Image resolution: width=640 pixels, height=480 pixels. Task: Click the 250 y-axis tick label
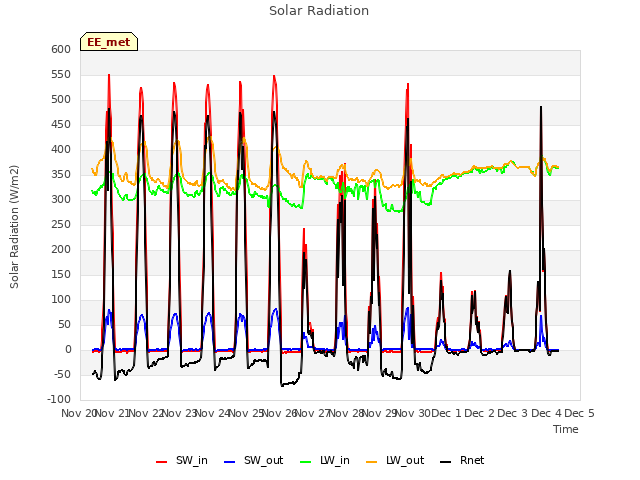pos(61,224)
